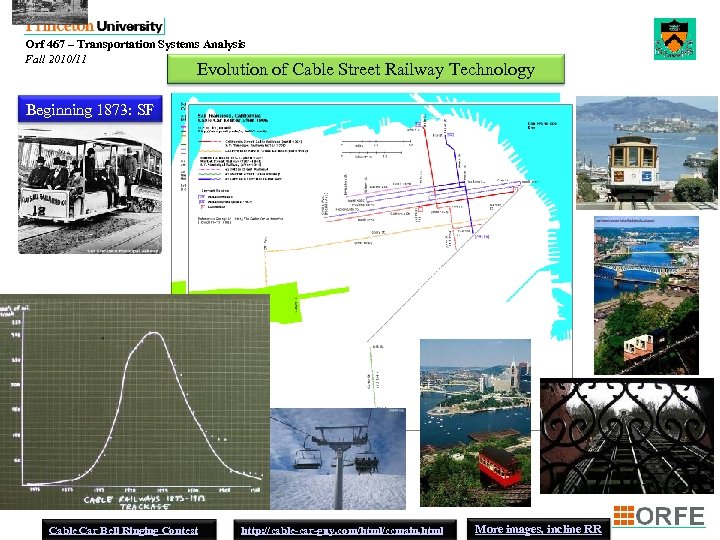Select the cable car with Alcatraz view photo
The image size is (720, 540).
(647, 153)
